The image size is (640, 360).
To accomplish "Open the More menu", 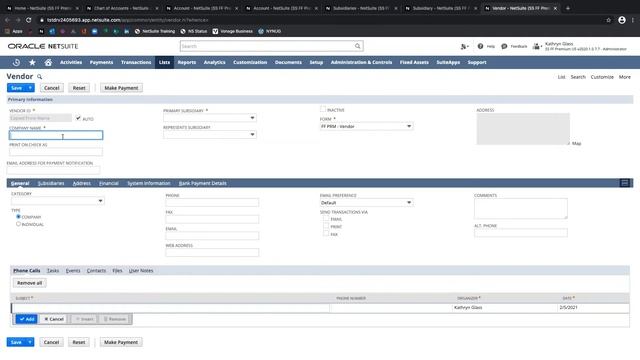I will pyautogui.click(x=624, y=77).
